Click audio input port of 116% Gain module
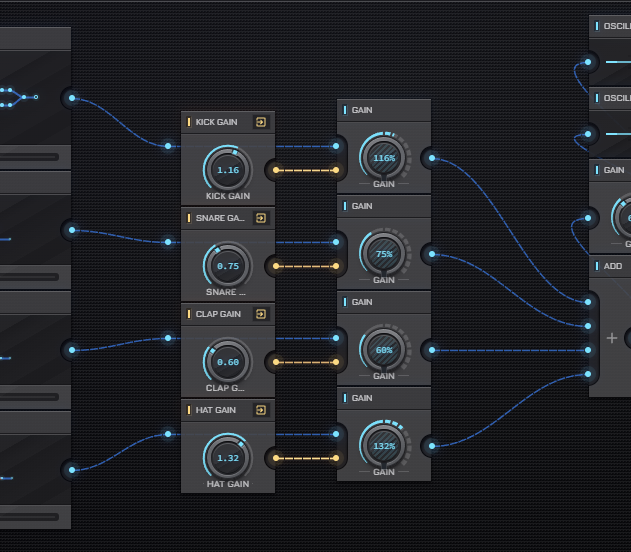Screen dimensions: 631x552 coord(336,146)
